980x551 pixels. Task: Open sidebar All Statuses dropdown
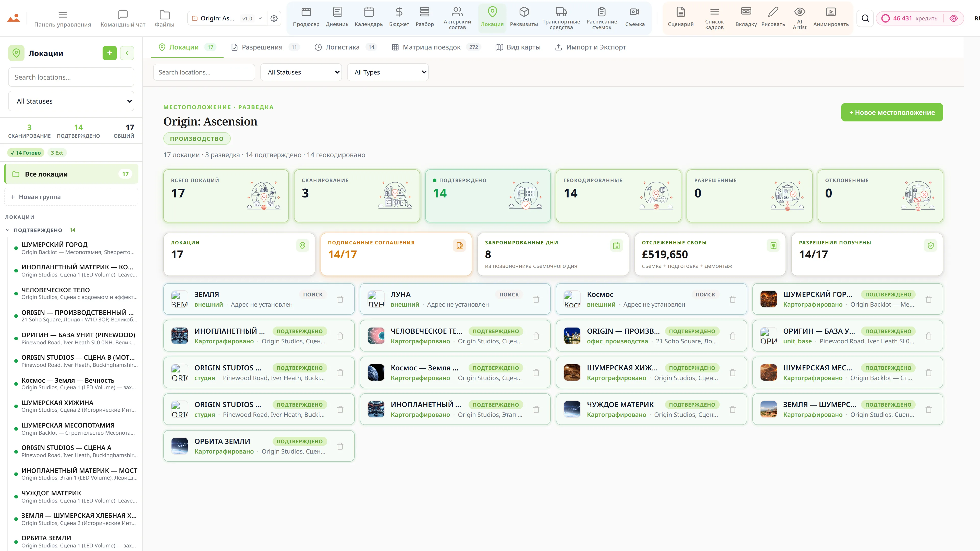coord(71,101)
